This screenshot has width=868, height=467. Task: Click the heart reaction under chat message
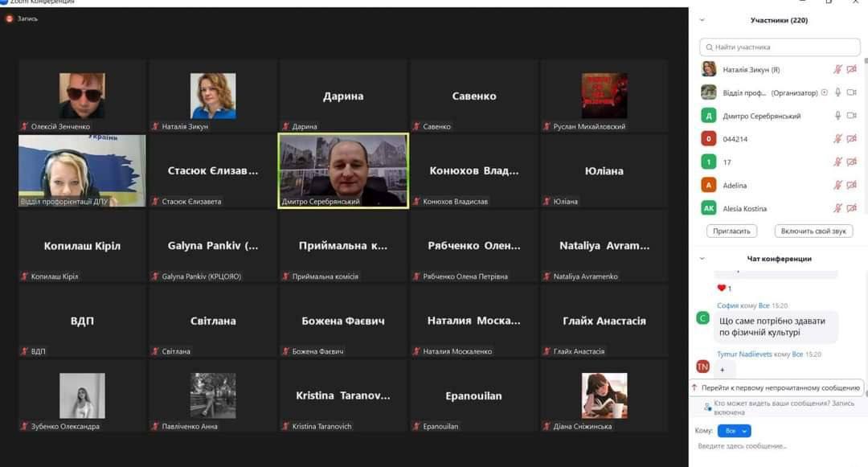723,289
